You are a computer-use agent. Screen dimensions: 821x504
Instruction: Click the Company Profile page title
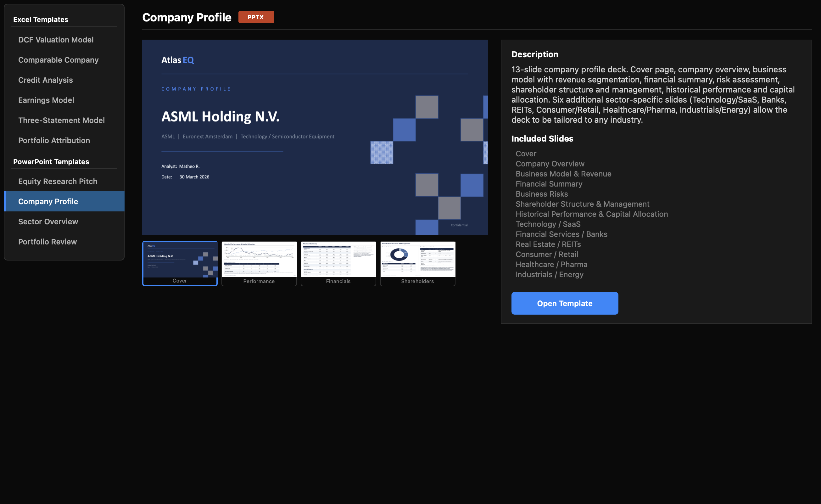187,17
